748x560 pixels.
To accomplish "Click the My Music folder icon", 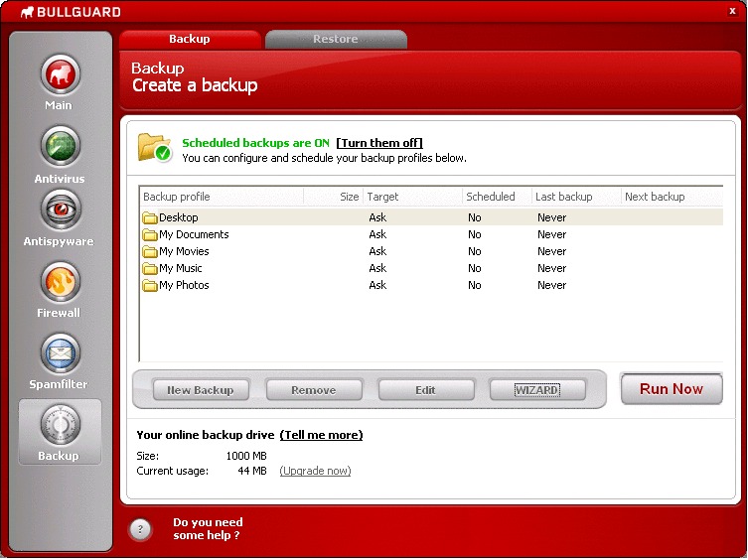I will (x=150, y=268).
